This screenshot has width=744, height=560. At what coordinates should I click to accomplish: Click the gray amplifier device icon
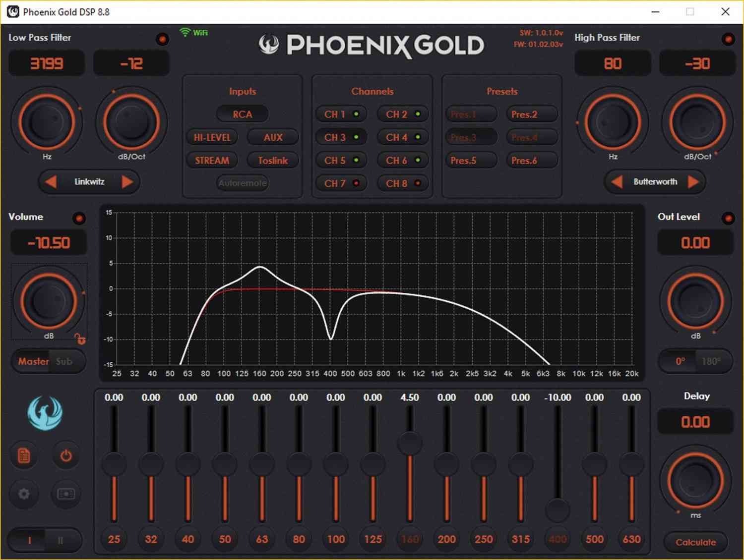pyautogui.click(x=66, y=494)
